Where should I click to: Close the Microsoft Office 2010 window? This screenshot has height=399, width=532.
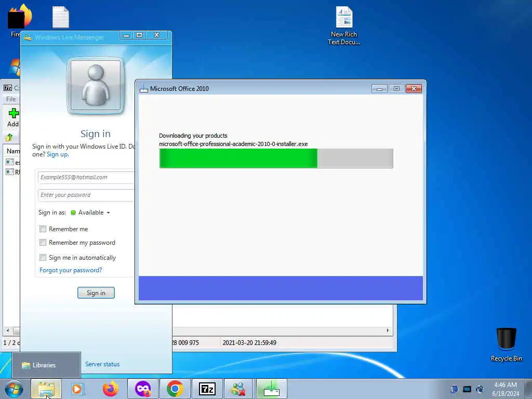414,89
